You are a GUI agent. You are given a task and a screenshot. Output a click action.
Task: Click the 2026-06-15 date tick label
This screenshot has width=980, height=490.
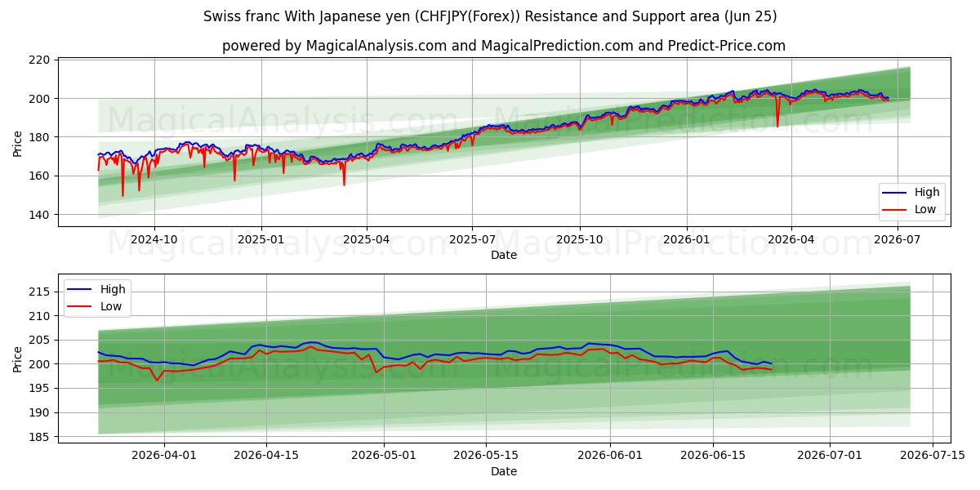(714, 456)
